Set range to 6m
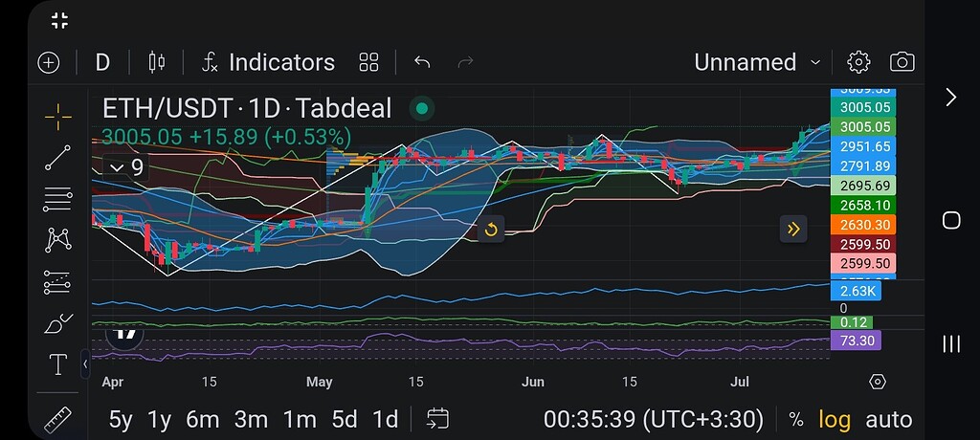 point(203,419)
